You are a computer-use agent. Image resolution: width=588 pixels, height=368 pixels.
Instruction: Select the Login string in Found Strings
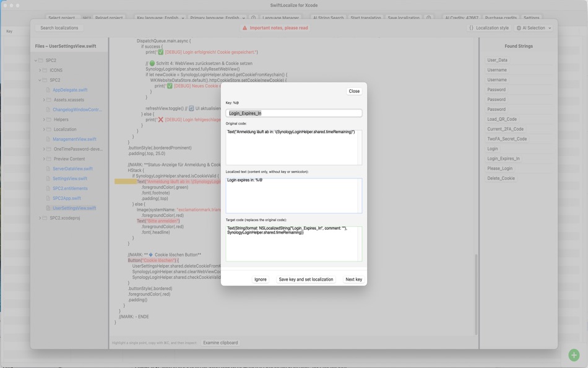[x=493, y=149]
